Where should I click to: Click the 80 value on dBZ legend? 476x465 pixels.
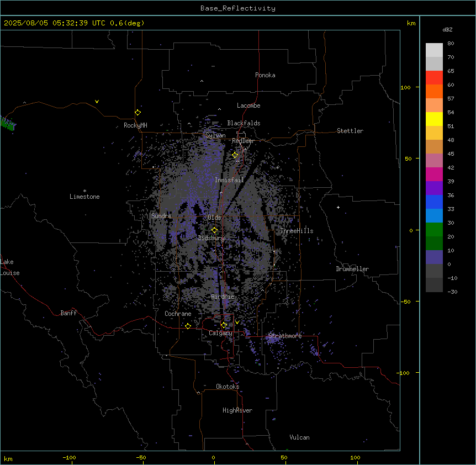pyautogui.click(x=451, y=44)
